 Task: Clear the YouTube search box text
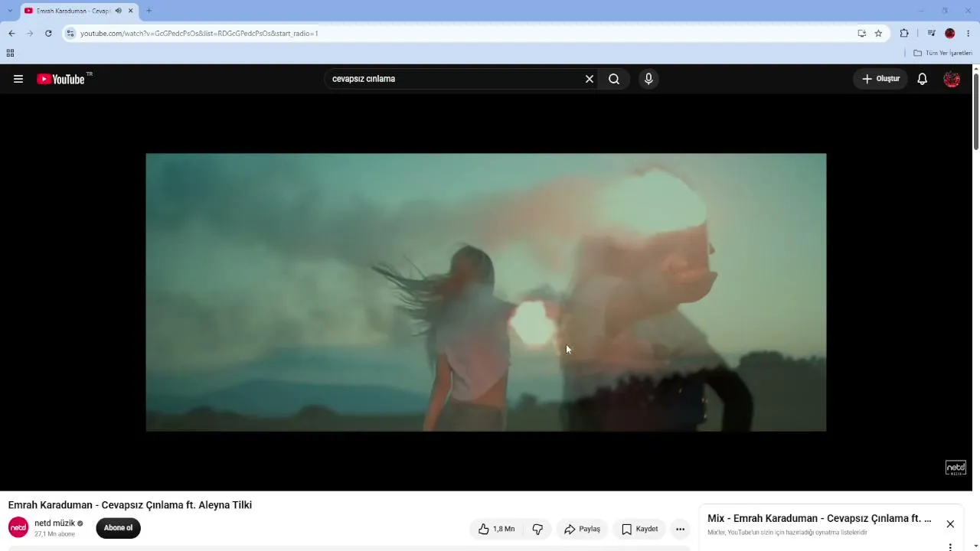590,79
